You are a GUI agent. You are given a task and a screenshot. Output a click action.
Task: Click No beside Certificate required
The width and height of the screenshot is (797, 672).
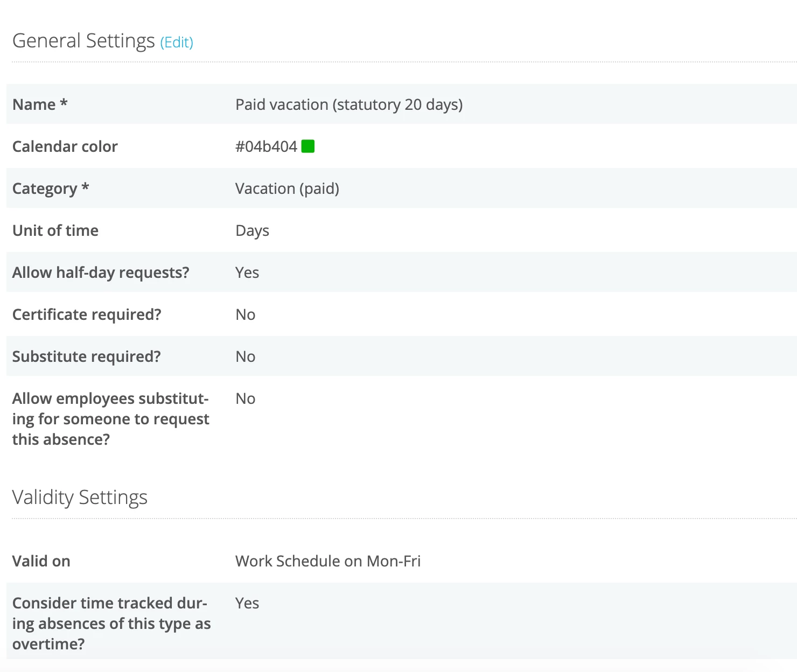[246, 314]
